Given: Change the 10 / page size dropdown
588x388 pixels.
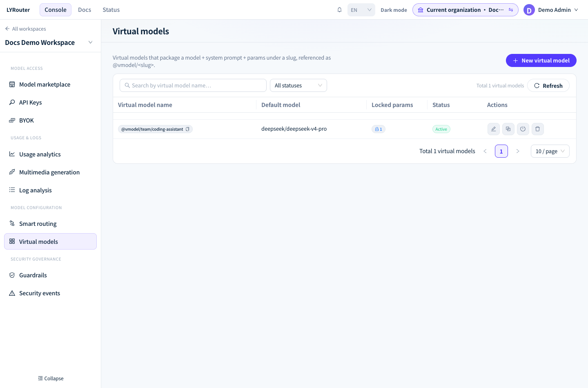Looking at the screenshot, I should 550,151.
